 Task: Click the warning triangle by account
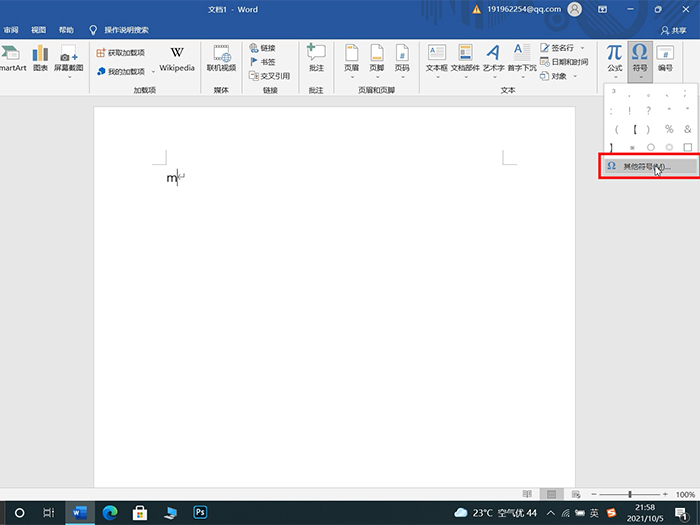coord(477,9)
